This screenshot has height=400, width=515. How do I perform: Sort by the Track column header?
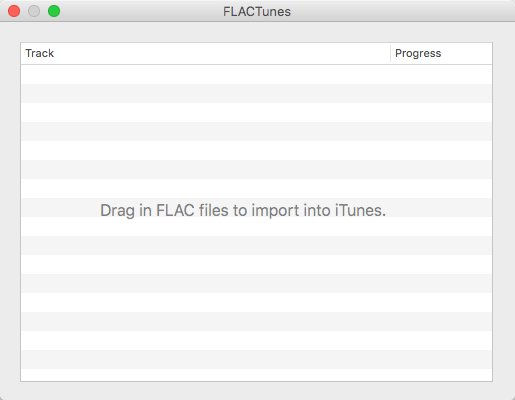pos(205,53)
